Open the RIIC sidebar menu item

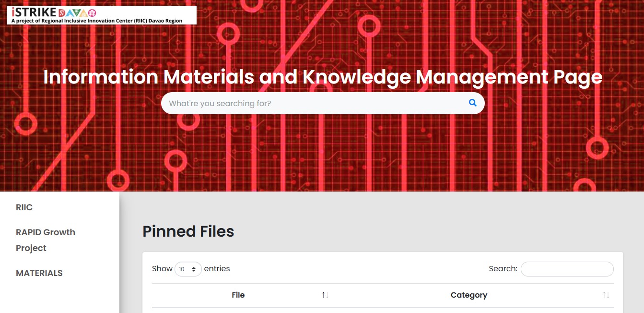[24, 207]
